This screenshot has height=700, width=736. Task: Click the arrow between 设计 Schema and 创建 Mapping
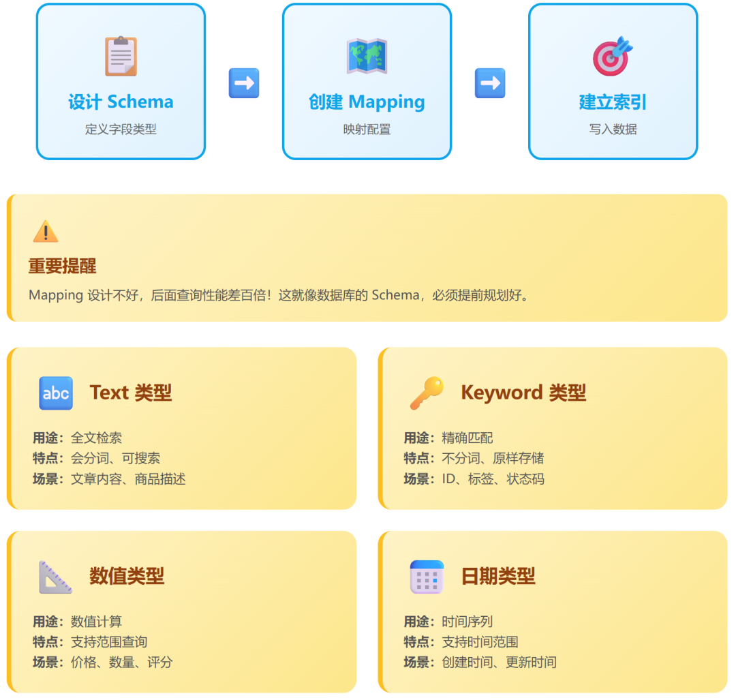tap(244, 82)
